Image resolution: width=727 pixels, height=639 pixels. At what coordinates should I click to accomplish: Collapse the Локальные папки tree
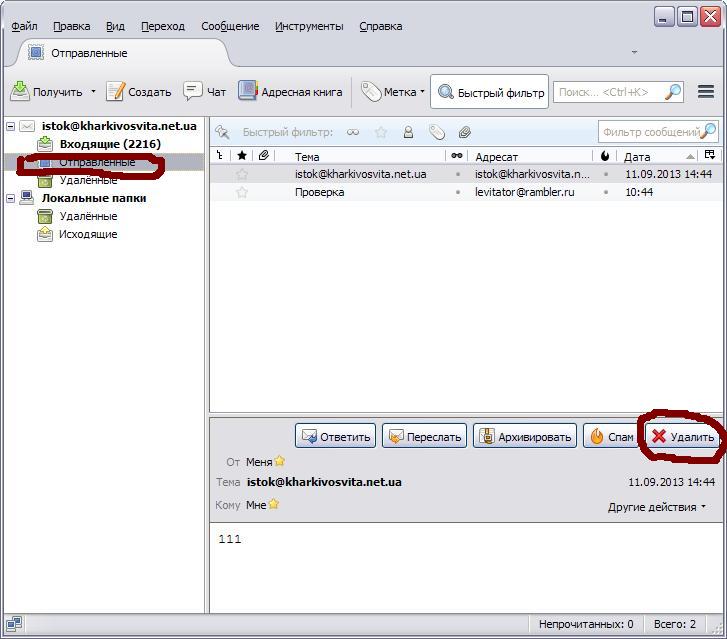tap(11, 198)
